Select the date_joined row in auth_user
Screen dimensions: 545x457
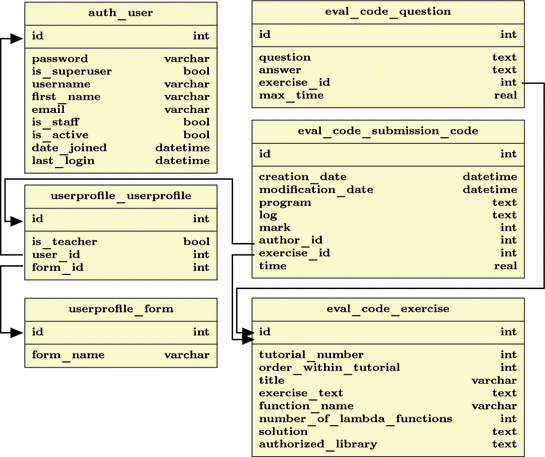121,148
